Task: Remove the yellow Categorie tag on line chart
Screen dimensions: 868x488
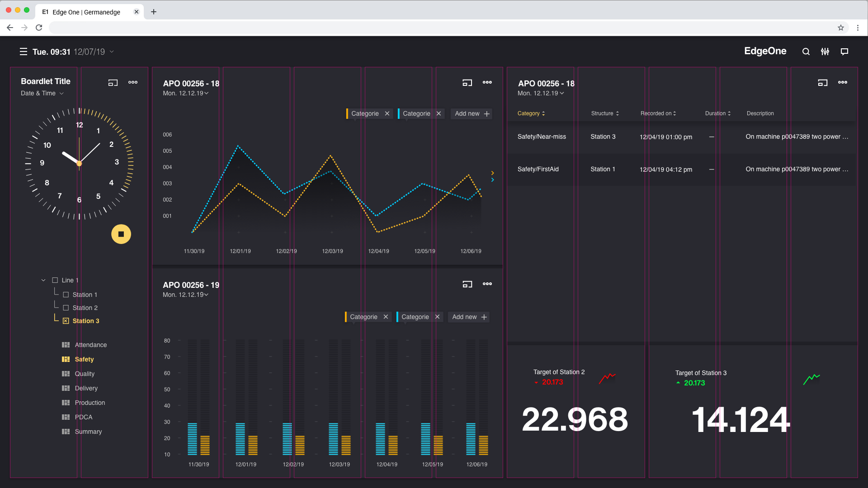Action: [387, 114]
